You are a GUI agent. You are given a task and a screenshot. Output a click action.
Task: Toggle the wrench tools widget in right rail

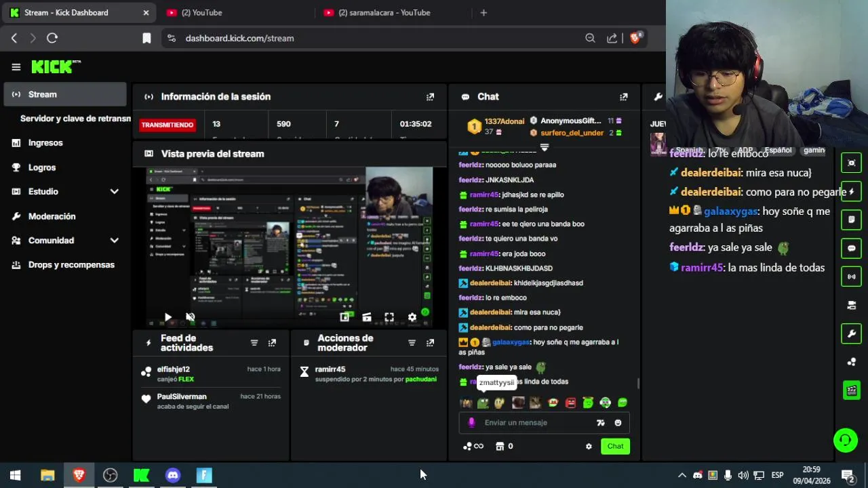[x=852, y=333]
